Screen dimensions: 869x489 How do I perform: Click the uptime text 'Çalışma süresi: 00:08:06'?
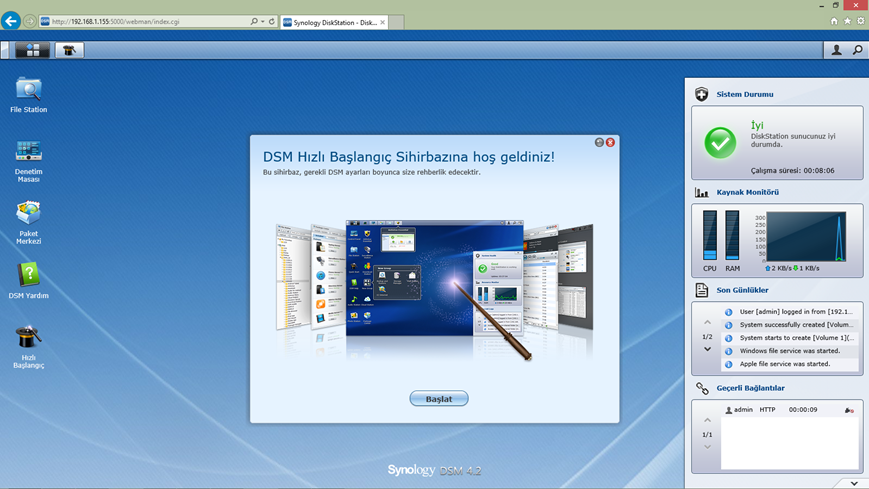[792, 171]
